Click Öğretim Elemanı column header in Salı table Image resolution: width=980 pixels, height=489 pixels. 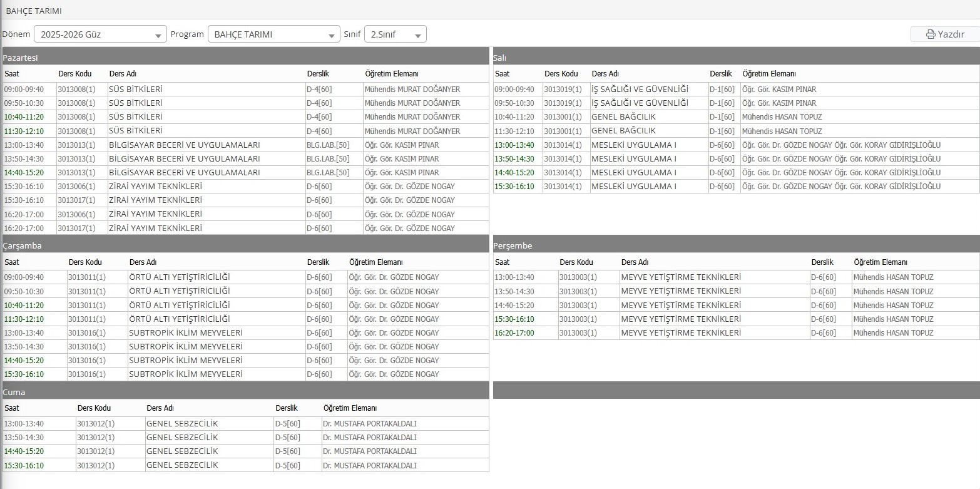click(769, 74)
